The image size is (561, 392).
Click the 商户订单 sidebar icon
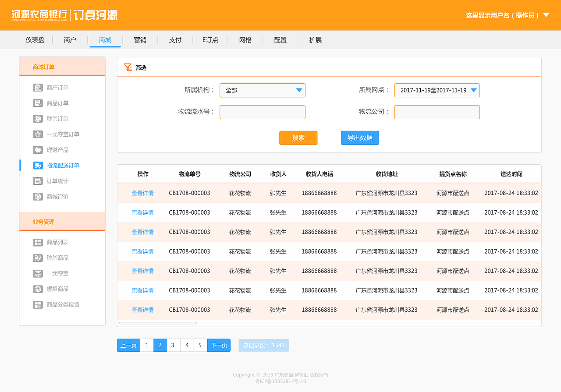click(x=38, y=88)
